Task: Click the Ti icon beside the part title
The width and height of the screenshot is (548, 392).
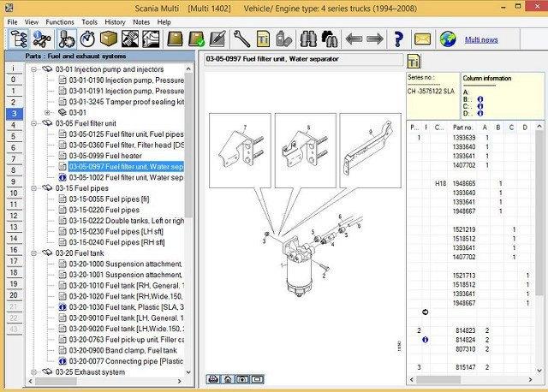Action: (414, 62)
